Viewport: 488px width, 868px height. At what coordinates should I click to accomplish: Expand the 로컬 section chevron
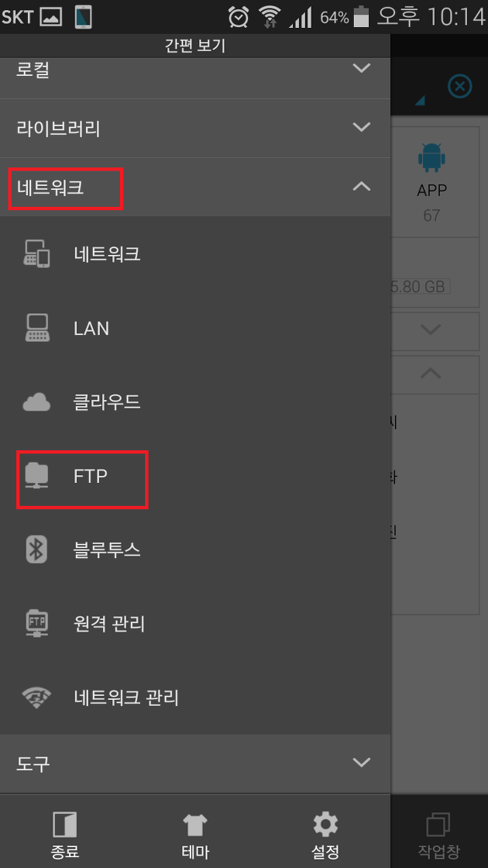click(x=362, y=68)
